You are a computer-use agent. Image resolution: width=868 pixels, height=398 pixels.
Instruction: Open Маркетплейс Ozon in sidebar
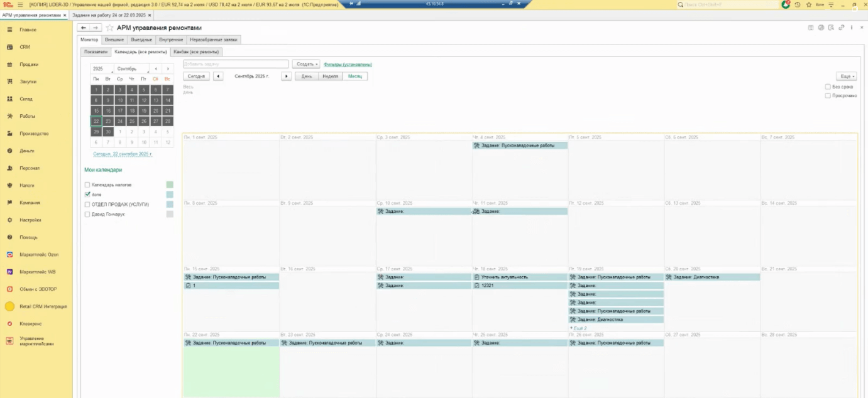[x=38, y=255]
